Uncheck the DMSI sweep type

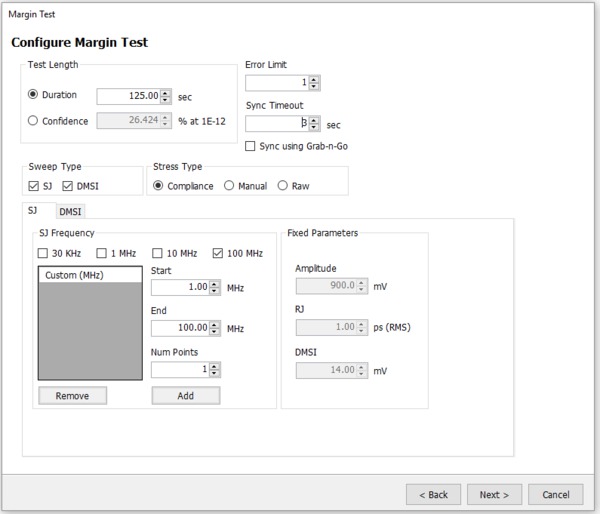pyautogui.click(x=67, y=186)
